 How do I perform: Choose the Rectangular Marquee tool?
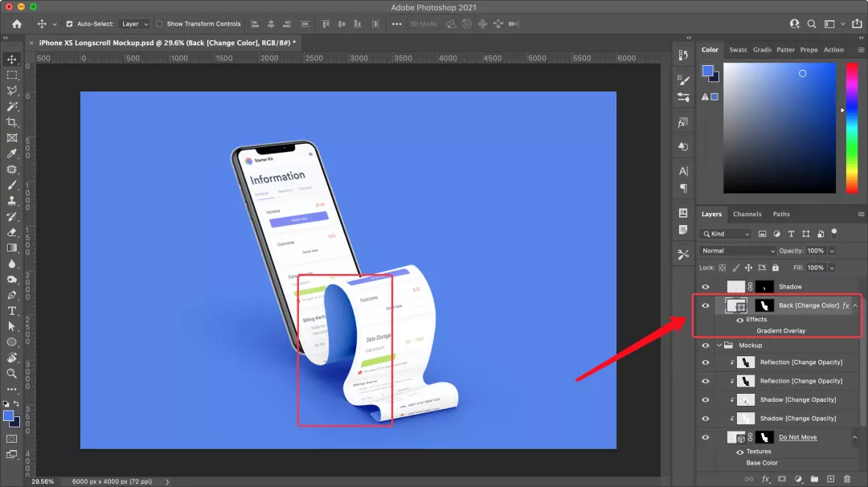pyautogui.click(x=12, y=75)
